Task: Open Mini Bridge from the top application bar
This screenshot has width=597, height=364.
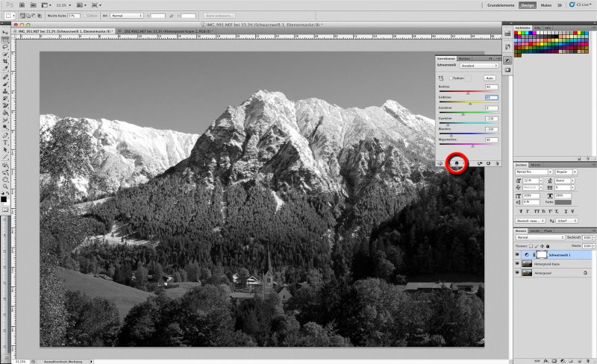Action: 34,4
